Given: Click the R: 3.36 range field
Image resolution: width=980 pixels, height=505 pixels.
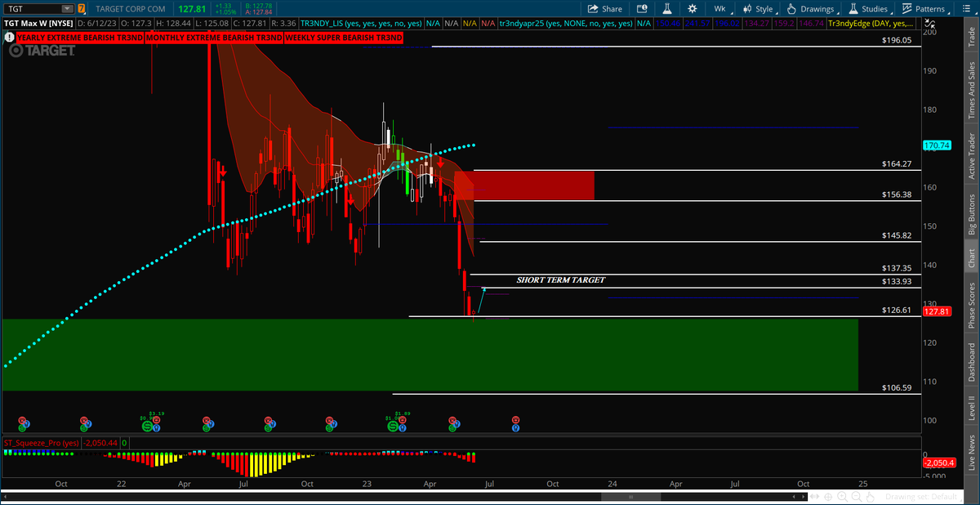Looking at the screenshot, I should [282, 24].
